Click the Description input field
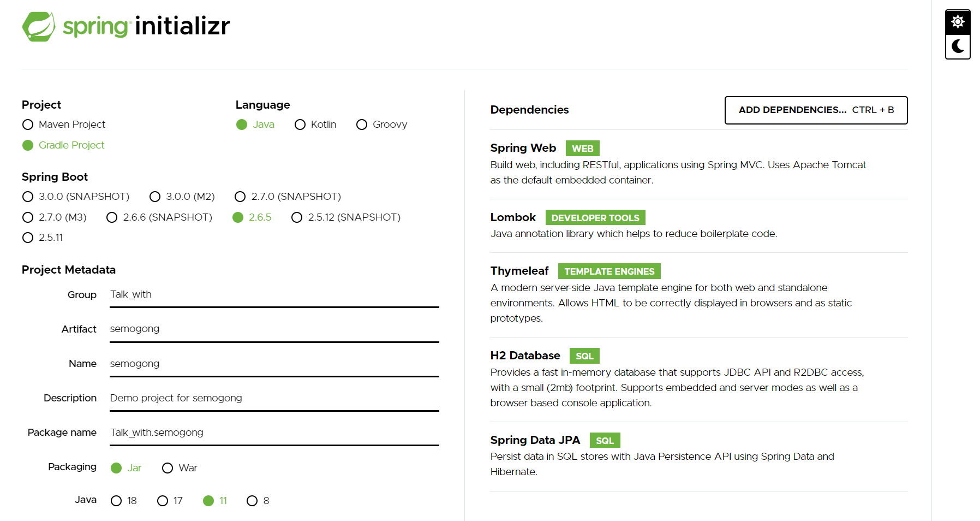The image size is (980, 521). 274,398
